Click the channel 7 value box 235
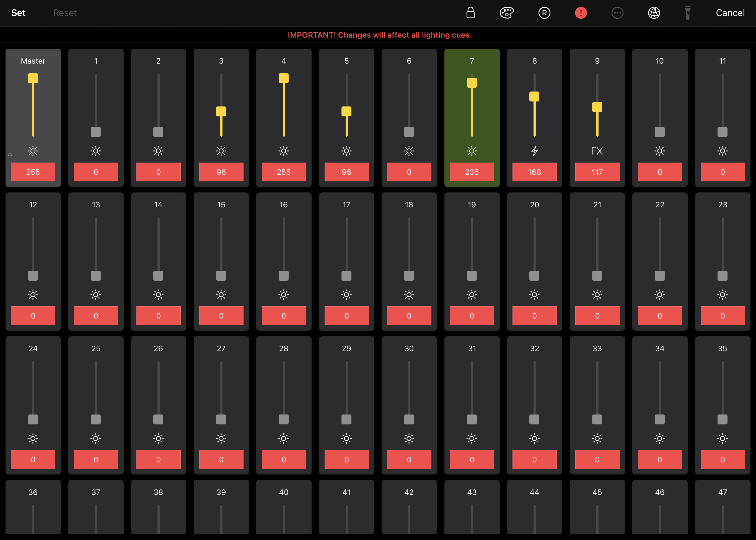The image size is (756, 540). coord(472,172)
